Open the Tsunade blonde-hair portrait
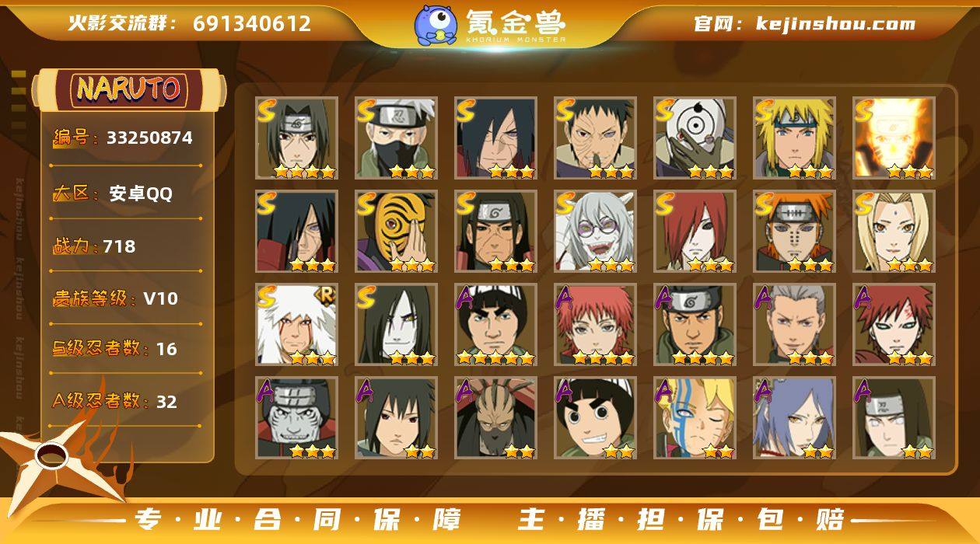The image size is (980, 544). [894, 231]
